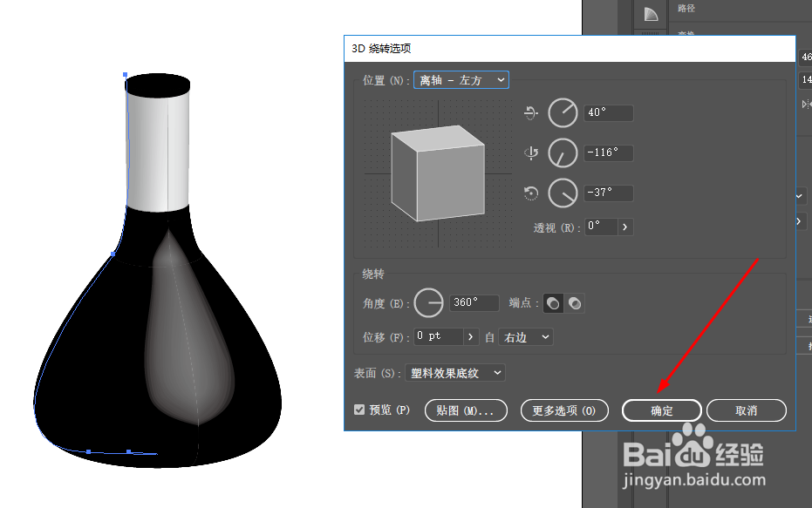
Task: Expand the perspective (透视) slider arrow
Action: point(625,227)
